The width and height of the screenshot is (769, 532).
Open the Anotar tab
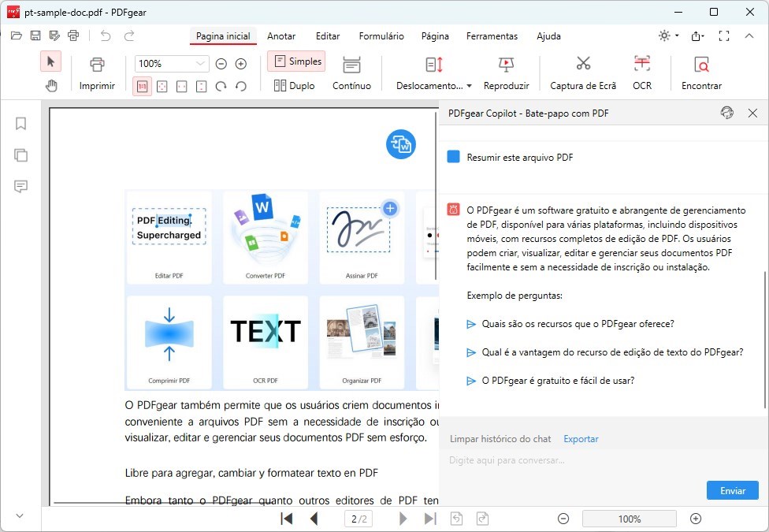(x=281, y=35)
